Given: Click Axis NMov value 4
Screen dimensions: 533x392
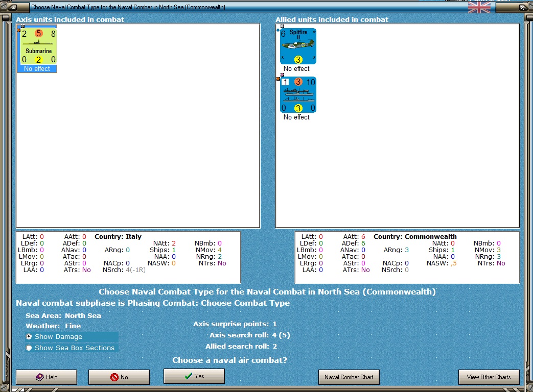Looking at the screenshot, I should 220,250.
